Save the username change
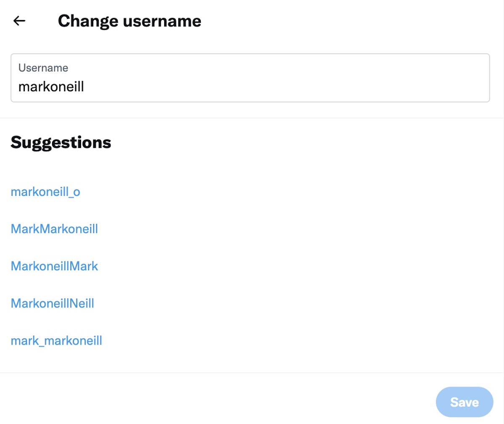Image resolution: width=504 pixels, height=424 pixels. 464,402
